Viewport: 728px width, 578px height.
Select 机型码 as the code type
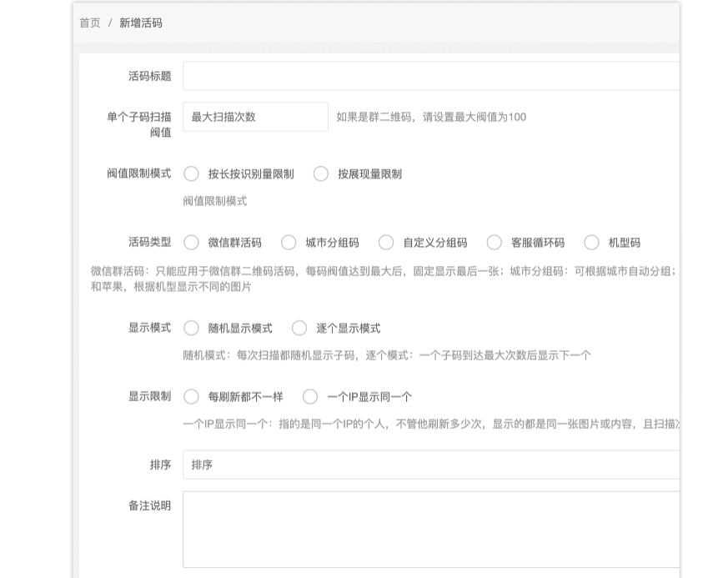click(x=591, y=243)
